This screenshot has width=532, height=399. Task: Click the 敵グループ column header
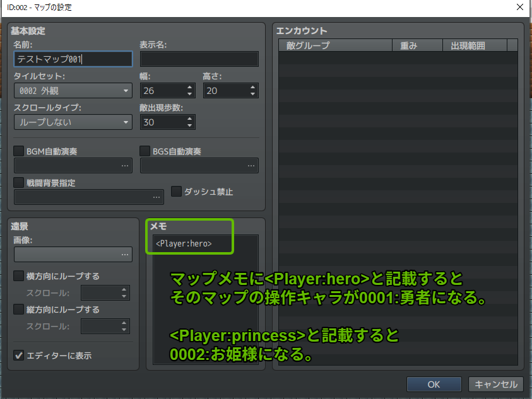tap(334, 45)
